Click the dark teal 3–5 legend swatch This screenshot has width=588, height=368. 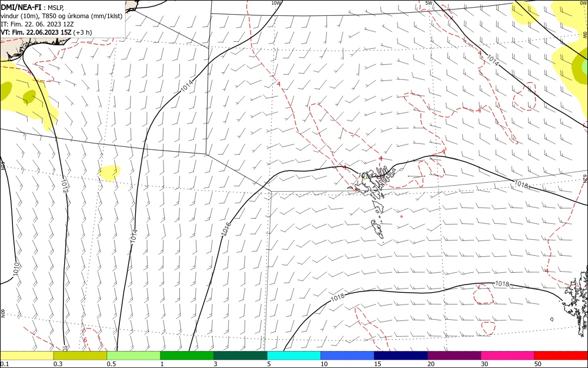[240, 356]
